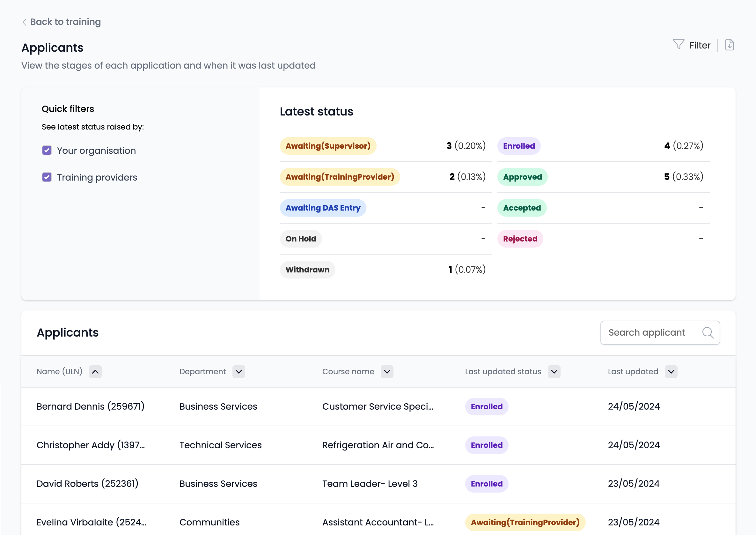Open the Course name column dropdown
This screenshot has width=756, height=535.
point(387,372)
